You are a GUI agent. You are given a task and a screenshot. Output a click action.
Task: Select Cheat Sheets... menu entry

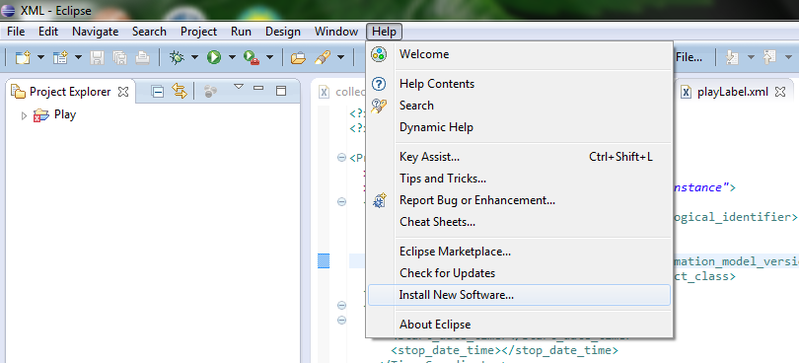pos(519,222)
